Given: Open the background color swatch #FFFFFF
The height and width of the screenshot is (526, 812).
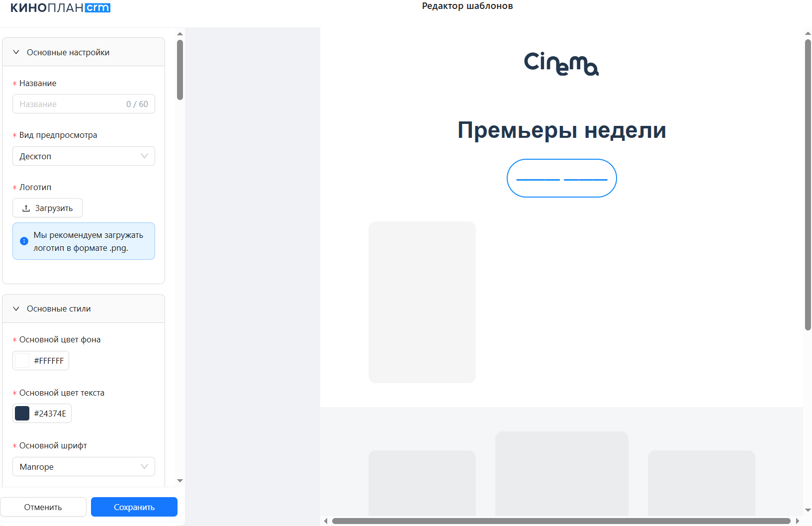Looking at the screenshot, I should (x=22, y=361).
